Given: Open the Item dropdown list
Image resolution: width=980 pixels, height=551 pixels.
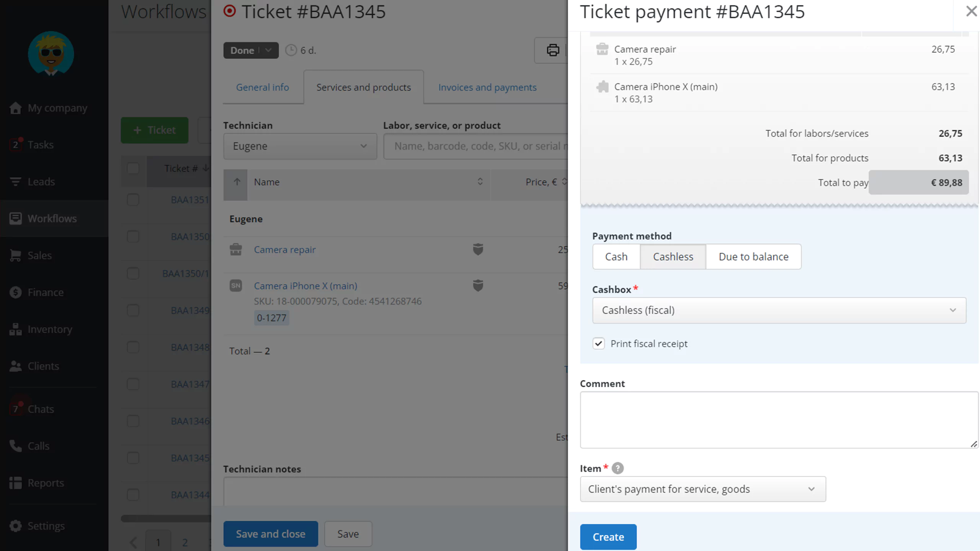Looking at the screenshot, I should [703, 489].
